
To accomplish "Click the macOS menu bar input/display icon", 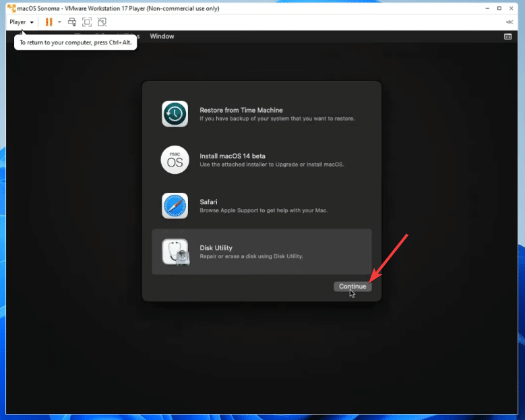I will pos(507,36).
